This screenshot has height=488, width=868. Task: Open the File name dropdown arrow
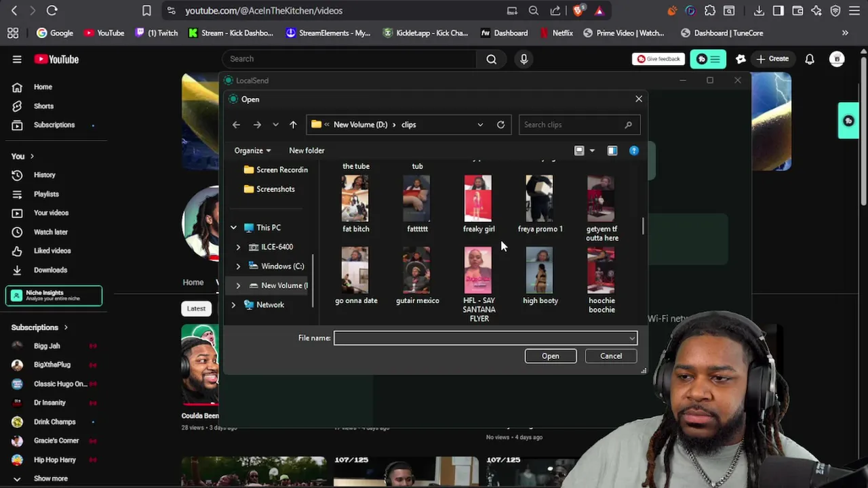632,338
